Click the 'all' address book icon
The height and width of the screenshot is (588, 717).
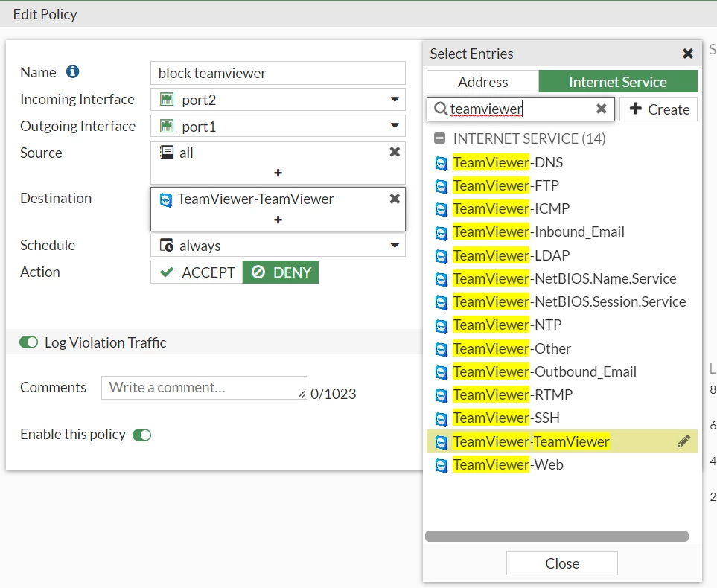coord(167,152)
